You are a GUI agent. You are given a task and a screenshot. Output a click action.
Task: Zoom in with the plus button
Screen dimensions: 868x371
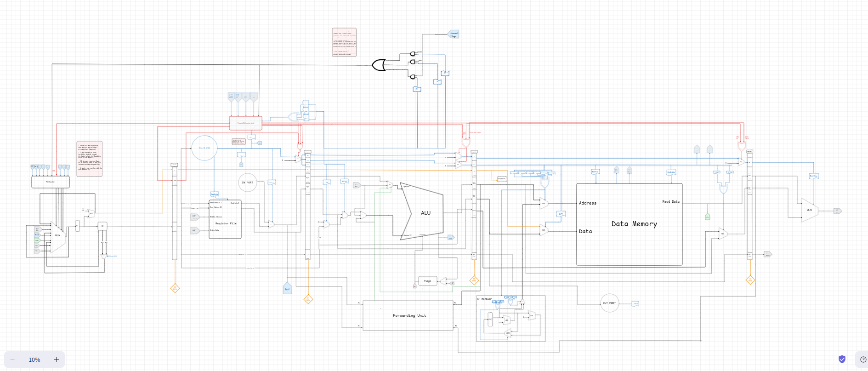[x=57, y=360]
